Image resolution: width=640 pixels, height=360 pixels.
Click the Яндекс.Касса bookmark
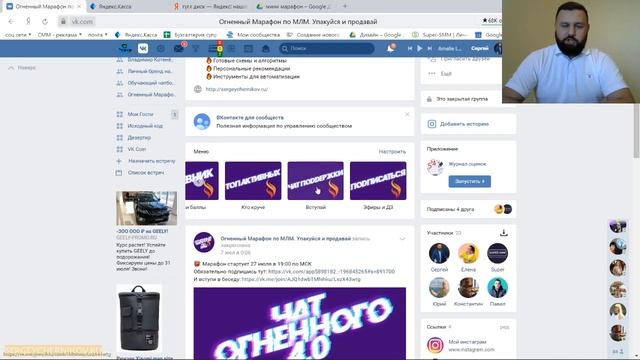click(136, 35)
